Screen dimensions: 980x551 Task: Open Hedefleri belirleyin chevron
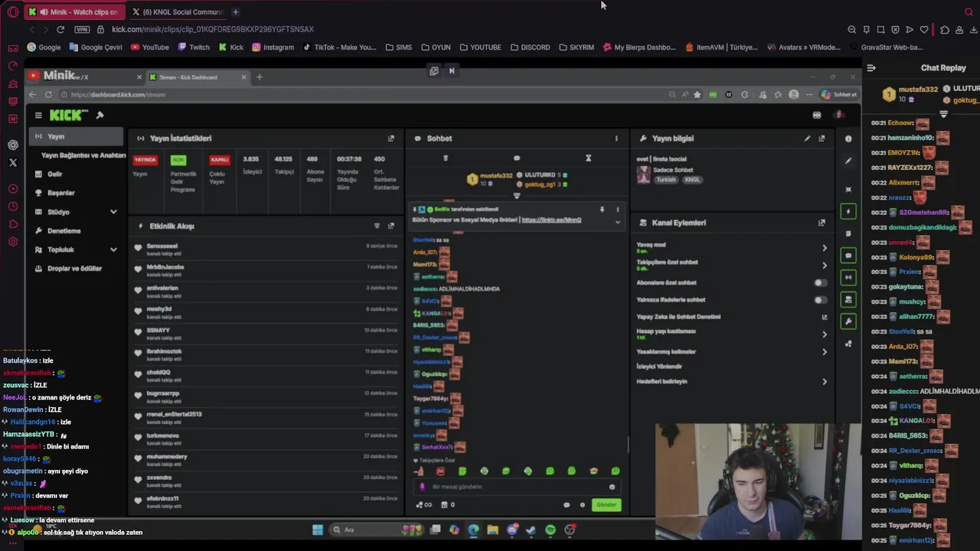[824, 381]
